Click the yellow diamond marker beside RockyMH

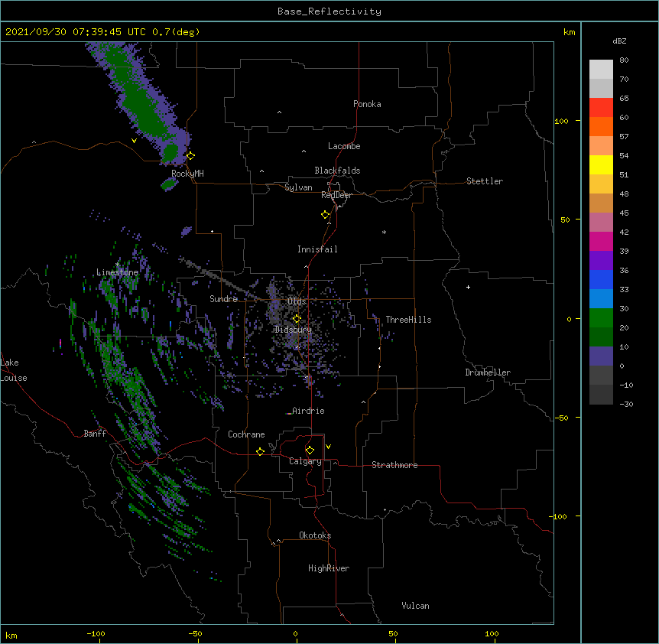point(190,156)
